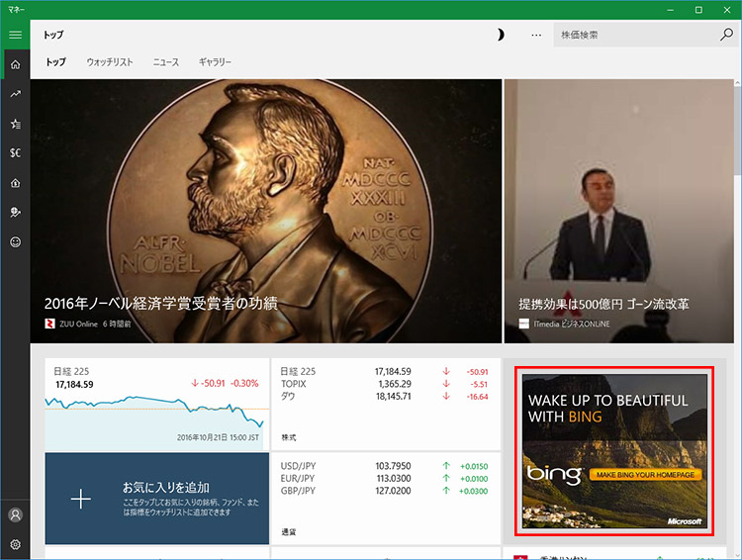Select the ギャラリー tab
Viewport: 742px width, 560px height.
coord(215,62)
